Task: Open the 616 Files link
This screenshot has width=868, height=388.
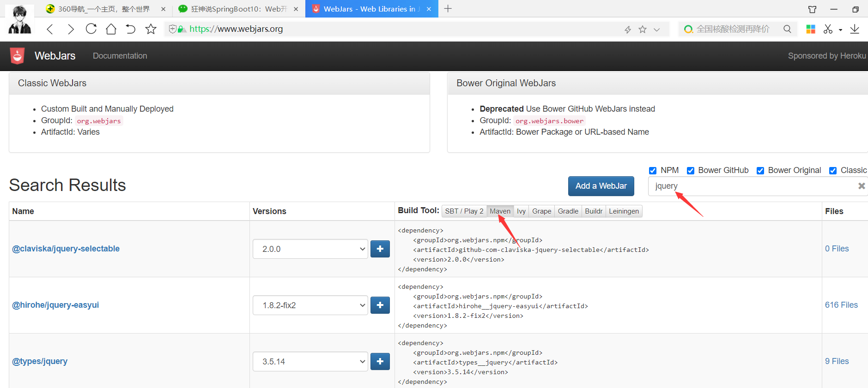Action: 841,305
